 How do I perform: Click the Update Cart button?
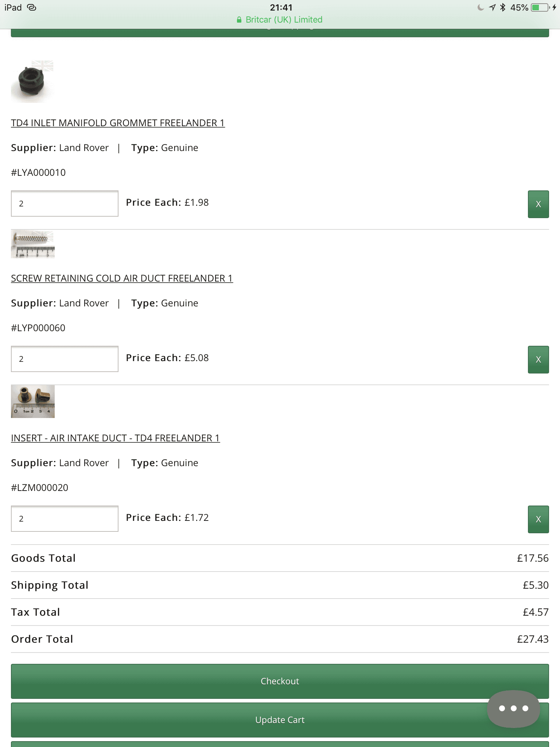[280, 720]
